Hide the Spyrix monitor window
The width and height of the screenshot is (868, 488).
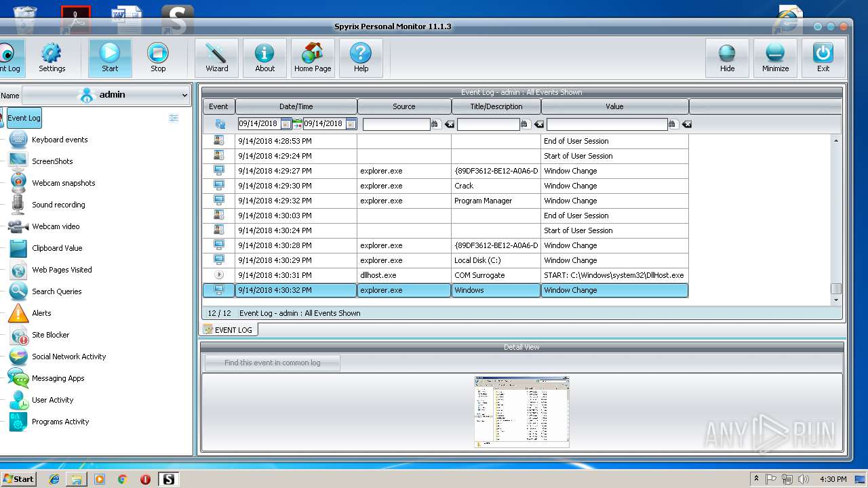pyautogui.click(x=727, y=58)
